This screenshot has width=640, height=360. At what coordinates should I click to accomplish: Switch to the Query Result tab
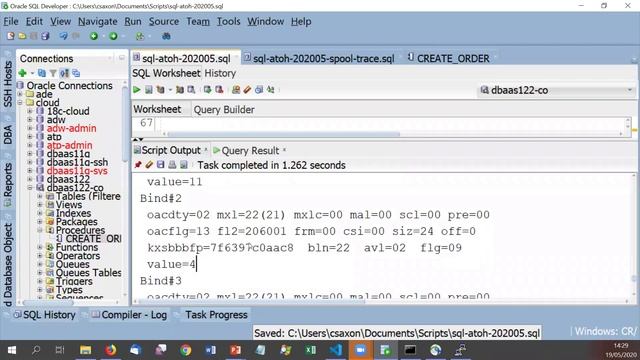point(250,151)
